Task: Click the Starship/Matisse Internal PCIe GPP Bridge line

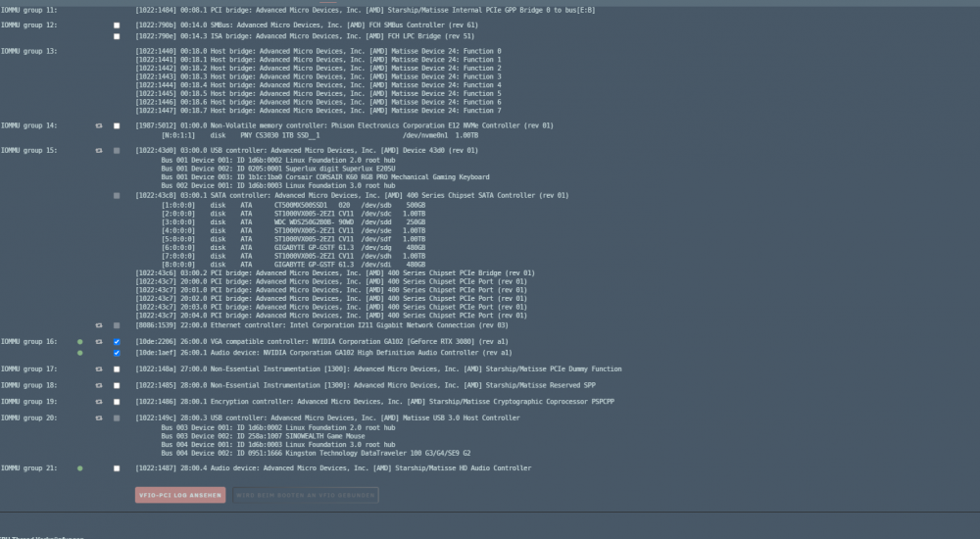Action: point(365,10)
